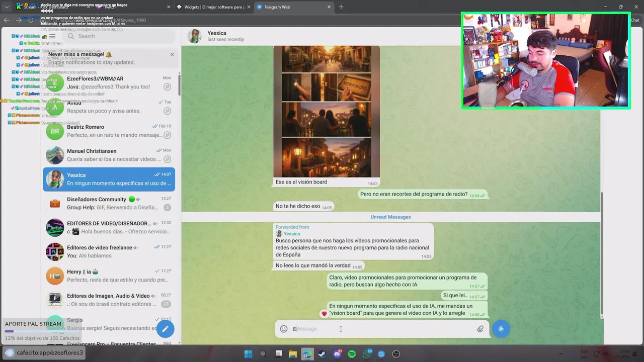644x362 pixels.
Task: Open the Editores de video freelance group
Action: 109,251
